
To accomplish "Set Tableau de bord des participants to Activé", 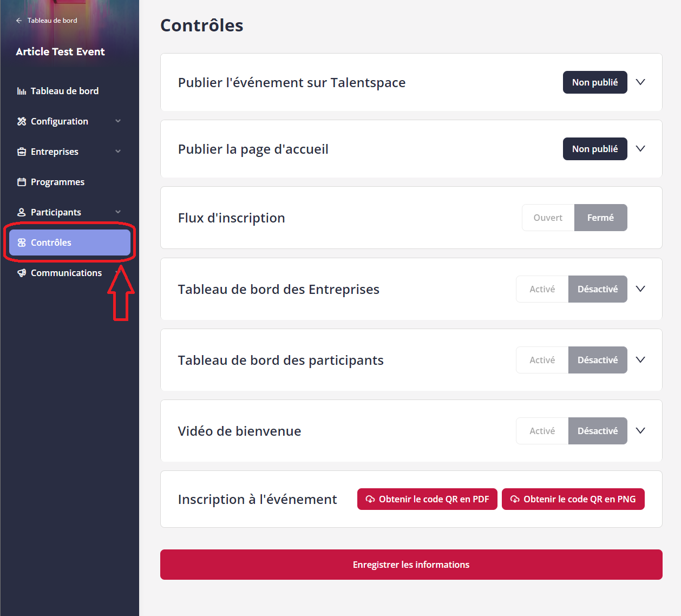I will pyautogui.click(x=542, y=360).
